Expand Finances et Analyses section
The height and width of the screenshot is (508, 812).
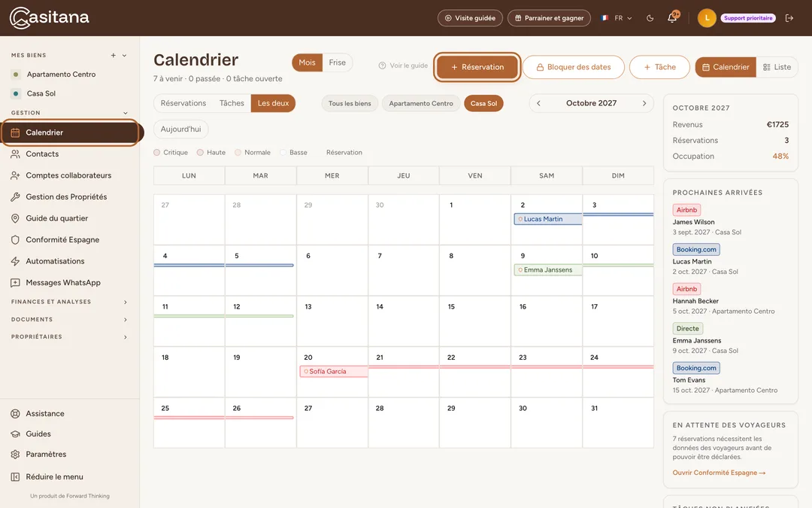(69, 302)
